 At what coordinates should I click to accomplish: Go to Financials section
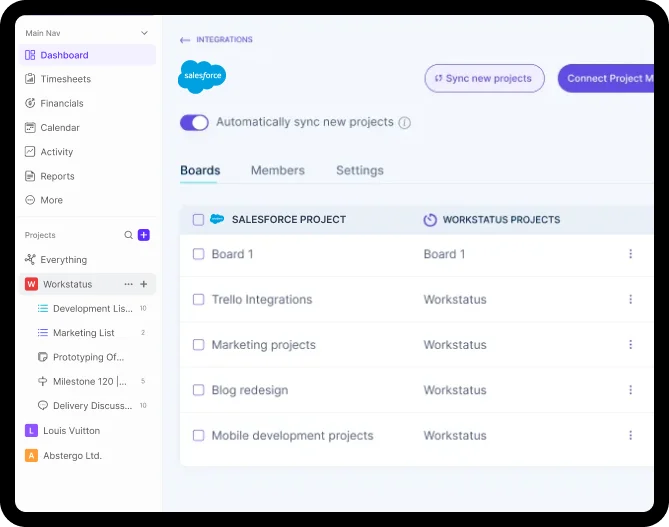62,103
